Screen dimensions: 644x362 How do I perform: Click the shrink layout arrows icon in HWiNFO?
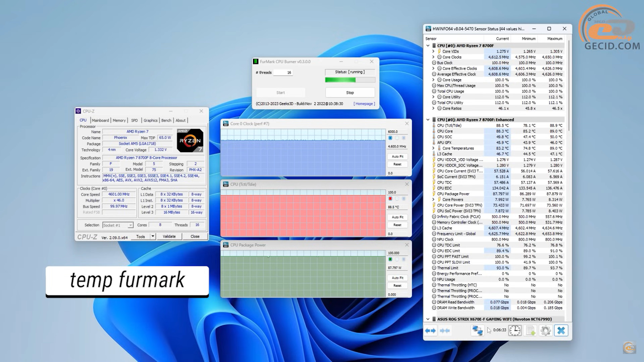(445, 331)
